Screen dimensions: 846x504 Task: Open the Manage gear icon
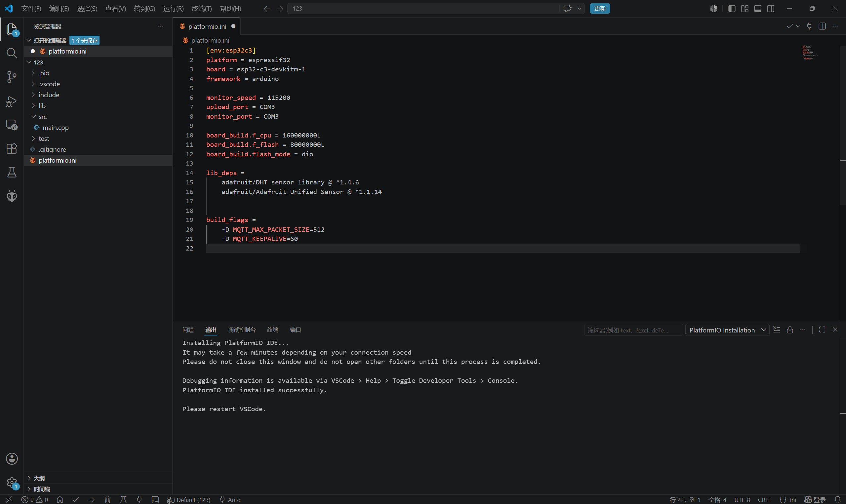(x=12, y=483)
